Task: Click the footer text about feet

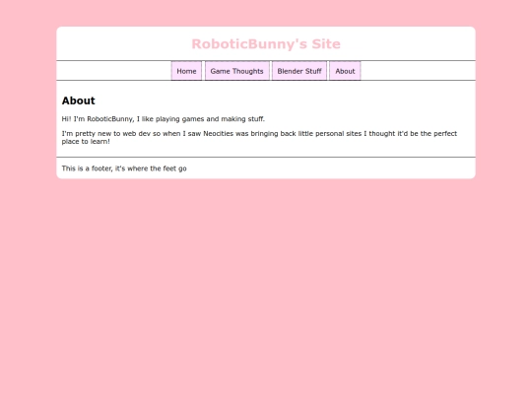Action: [124, 168]
